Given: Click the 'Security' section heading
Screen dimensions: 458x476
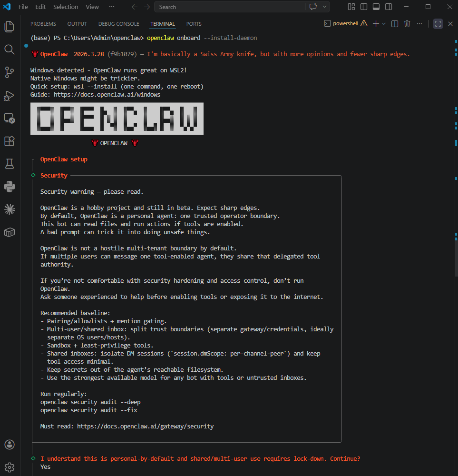Looking at the screenshot, I should pyautogui.click(x=54, y=176).
